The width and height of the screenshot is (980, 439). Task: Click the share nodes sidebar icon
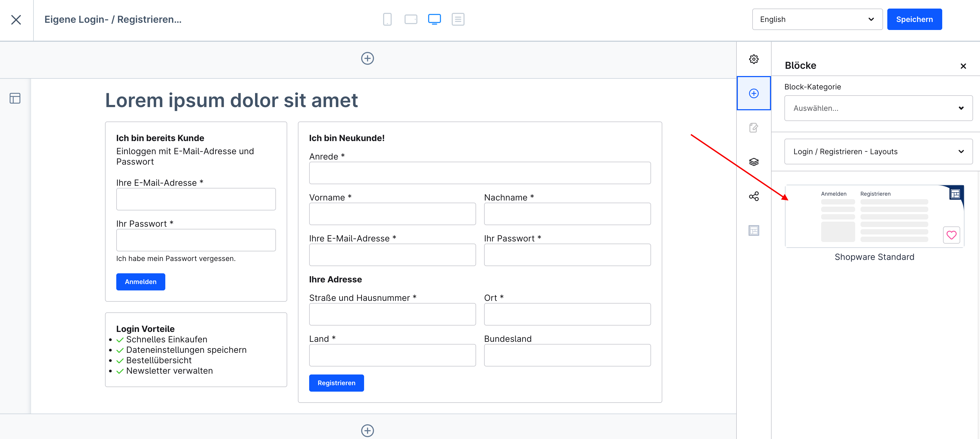(x=754, y=196)
